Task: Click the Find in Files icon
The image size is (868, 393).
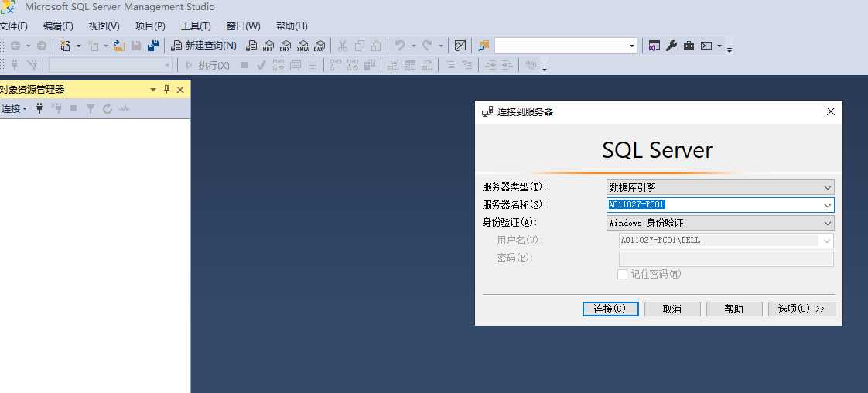Action: (484, 46)
